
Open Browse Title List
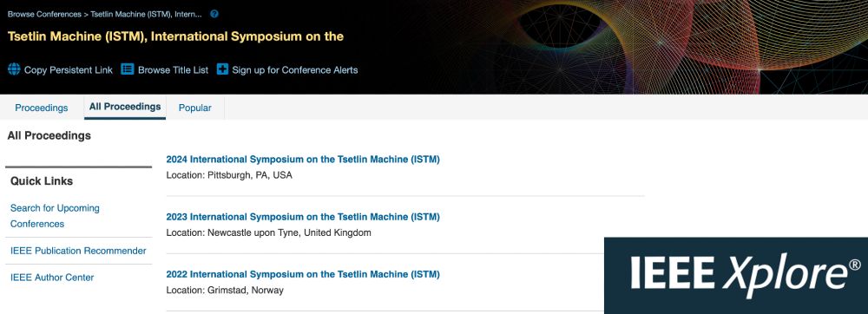(174, 70)
